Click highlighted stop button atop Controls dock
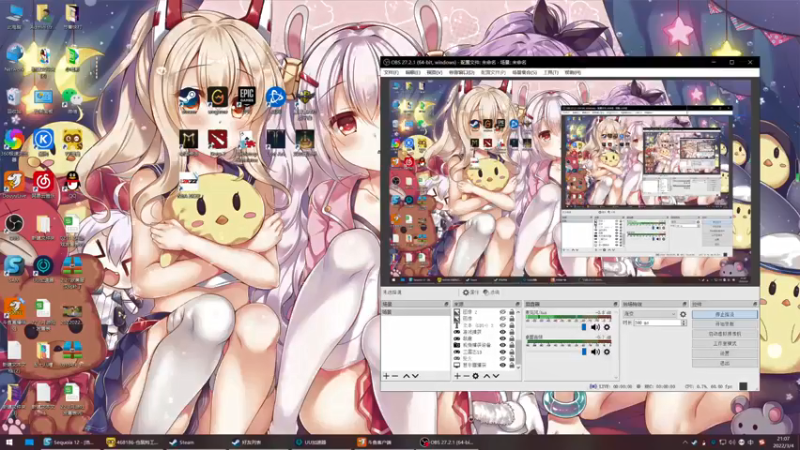Viewport: 800px width, 450px height. (x=725, y=314)
